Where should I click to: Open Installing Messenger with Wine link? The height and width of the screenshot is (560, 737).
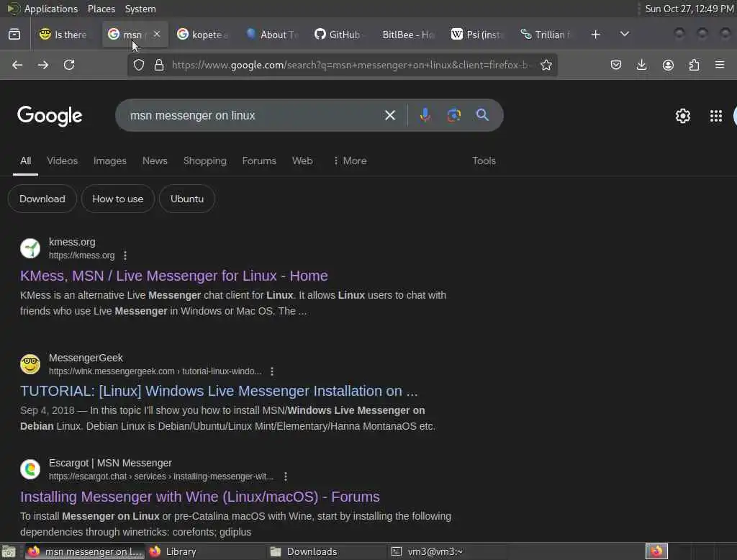(200, 497)
